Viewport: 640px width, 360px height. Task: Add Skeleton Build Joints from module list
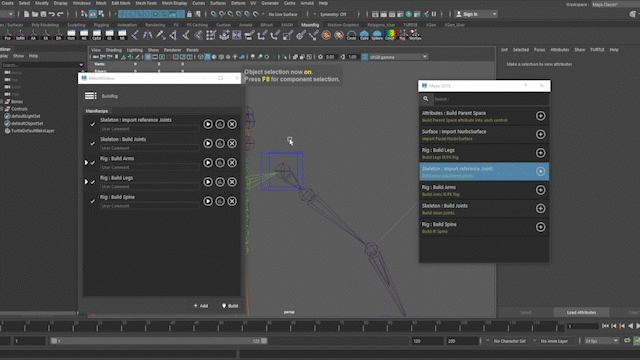(x=540, y=208)
